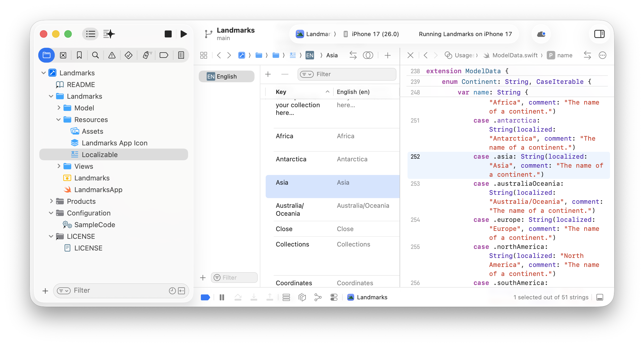Open the Test navigator
The width and height of the screenshot is (644, 346).
point(129,55)
